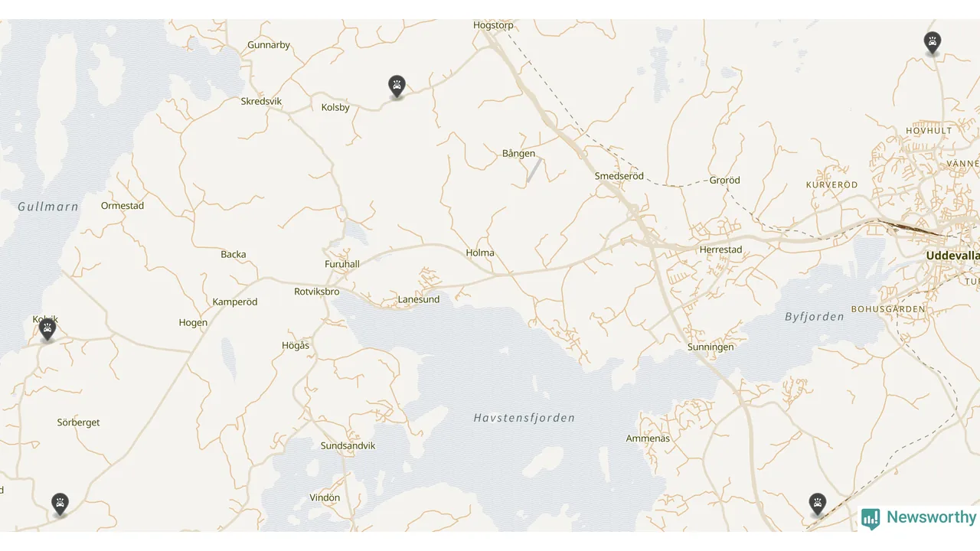Click the Gullmarn fjord label
Viewport: 980px width, 551px height.
point(48,207)
